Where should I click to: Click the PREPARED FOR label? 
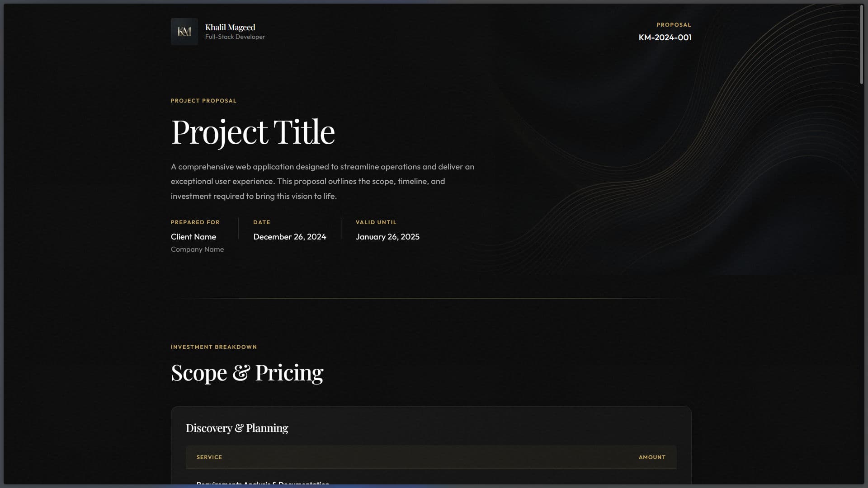195,222
